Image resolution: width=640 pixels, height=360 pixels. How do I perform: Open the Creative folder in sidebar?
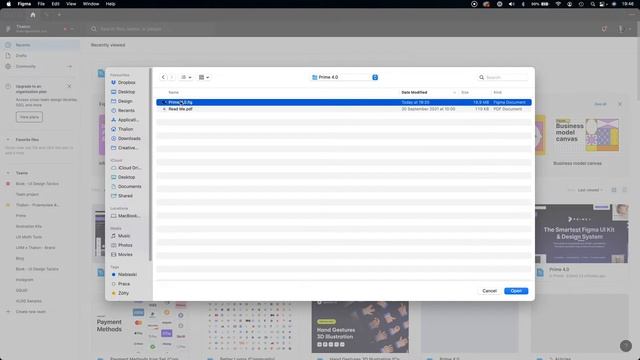point(124,148)
